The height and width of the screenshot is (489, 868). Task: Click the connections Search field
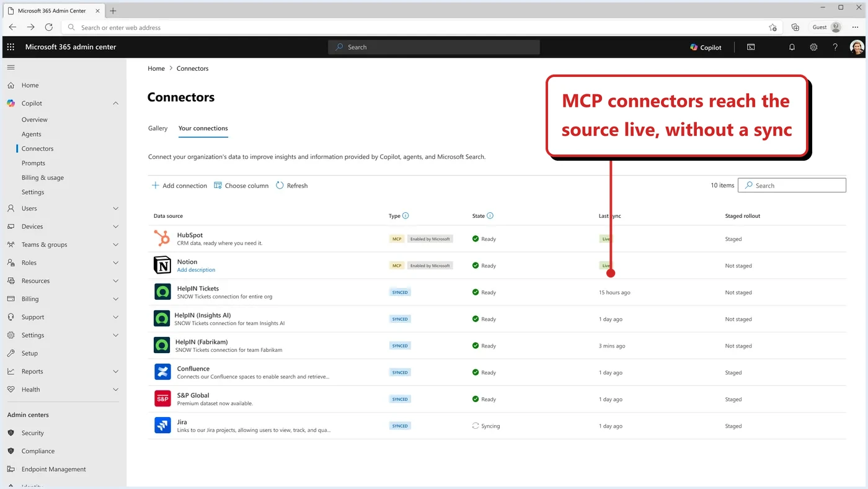pyautogui.click(x=792, y=185)
